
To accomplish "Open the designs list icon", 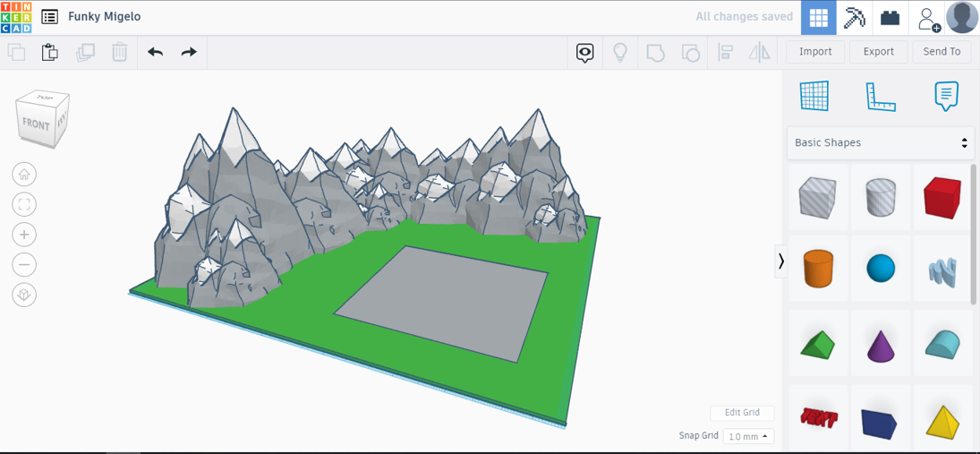I will [x=50, y=17].
